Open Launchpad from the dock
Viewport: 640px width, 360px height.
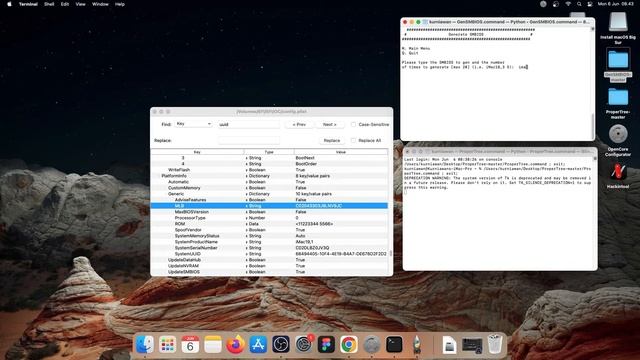click(167, 344)
